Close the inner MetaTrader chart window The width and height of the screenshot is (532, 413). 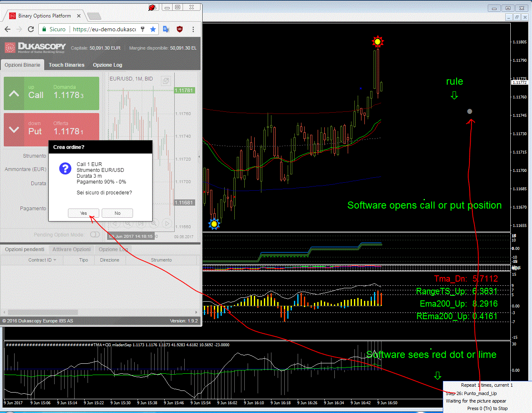tap(525, 17)
